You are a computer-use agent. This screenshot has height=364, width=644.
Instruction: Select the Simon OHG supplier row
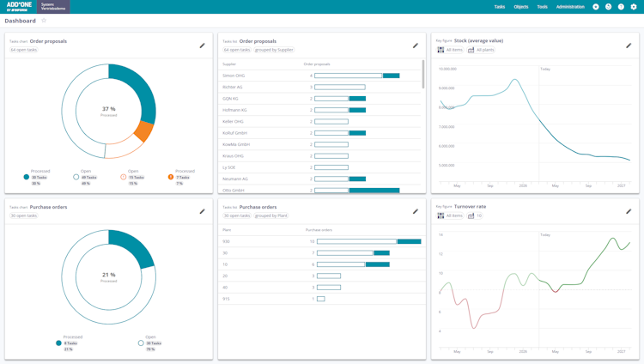pos(319,76)
